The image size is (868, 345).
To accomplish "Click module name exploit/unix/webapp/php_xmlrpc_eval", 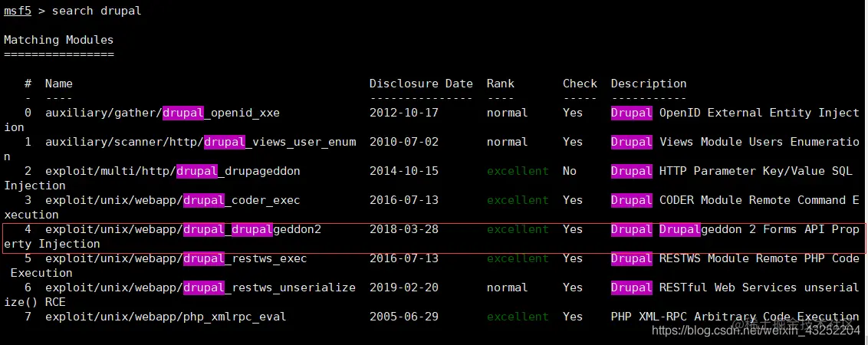I will (x=166, y=317).
